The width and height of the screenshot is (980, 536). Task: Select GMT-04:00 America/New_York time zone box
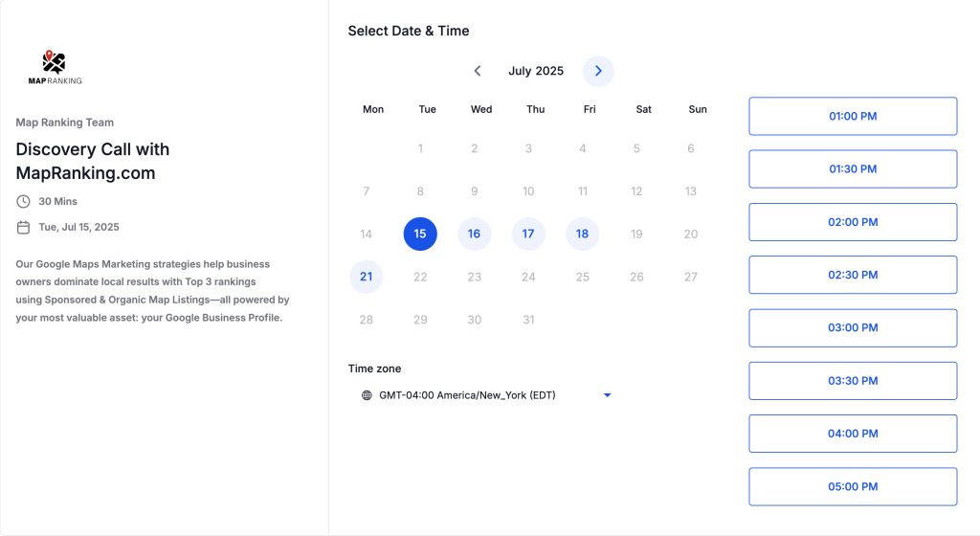click(x=467, y=395)
